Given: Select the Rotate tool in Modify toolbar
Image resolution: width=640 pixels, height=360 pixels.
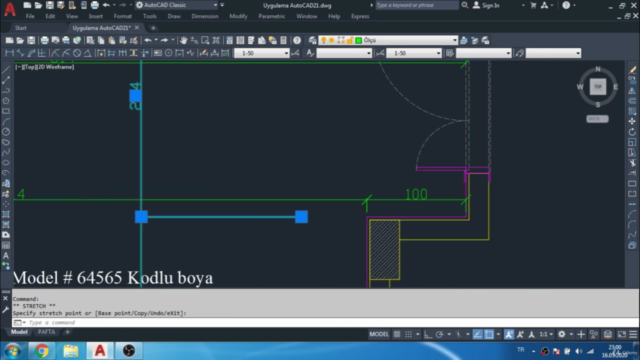Looking at the screenshot, I should [632, 132].
